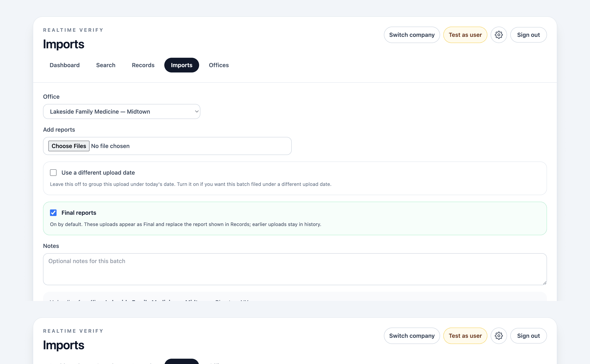The image size is (590, 364).
Task: Click Test as user in top header
Action: 465,35
